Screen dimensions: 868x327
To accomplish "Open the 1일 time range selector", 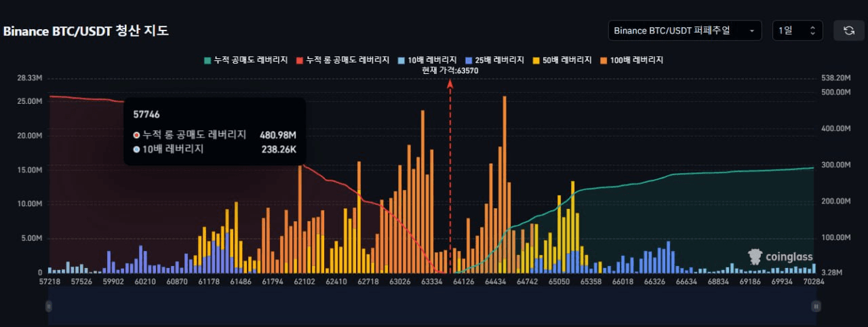I will coord(797,31).
